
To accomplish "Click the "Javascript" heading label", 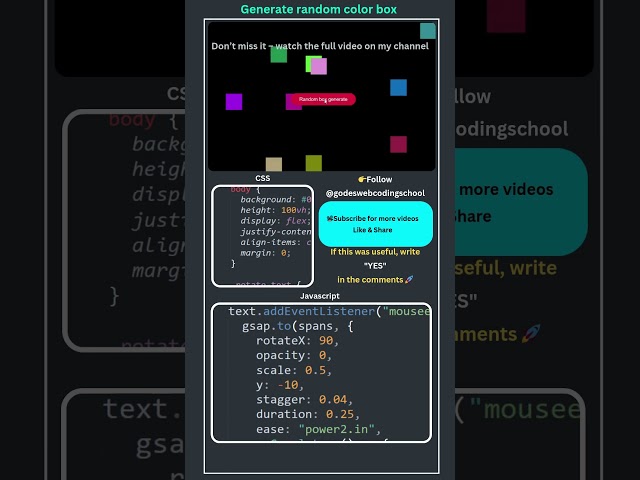I will (320, 296).
